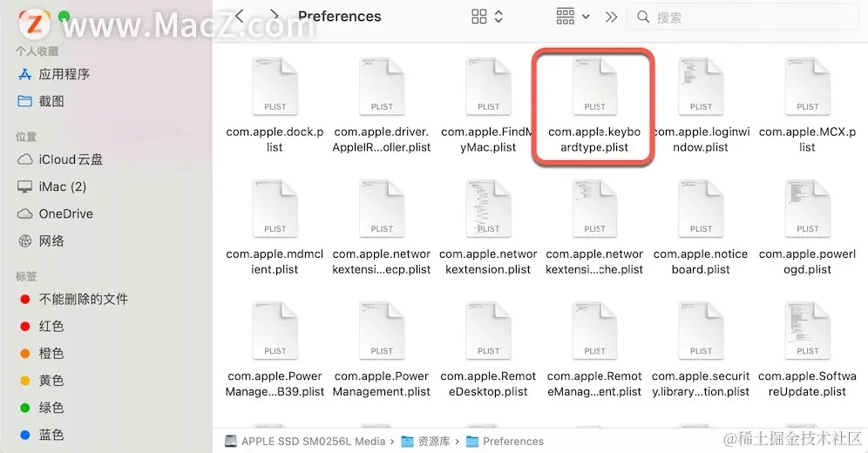Go back with the left chevron
Viewport: 868px width, 453px height.
(x=239, y=16)
